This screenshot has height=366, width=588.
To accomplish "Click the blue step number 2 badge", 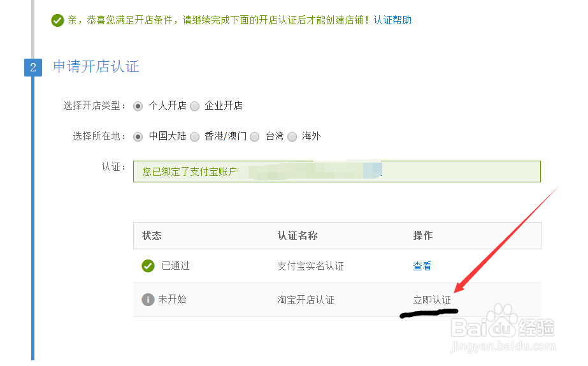I will [33, 68].
